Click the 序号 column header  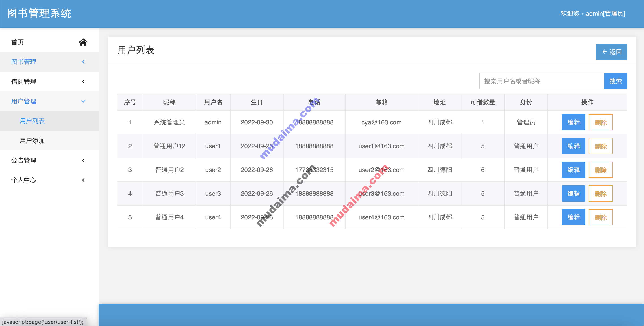click(x=130, y=102)
